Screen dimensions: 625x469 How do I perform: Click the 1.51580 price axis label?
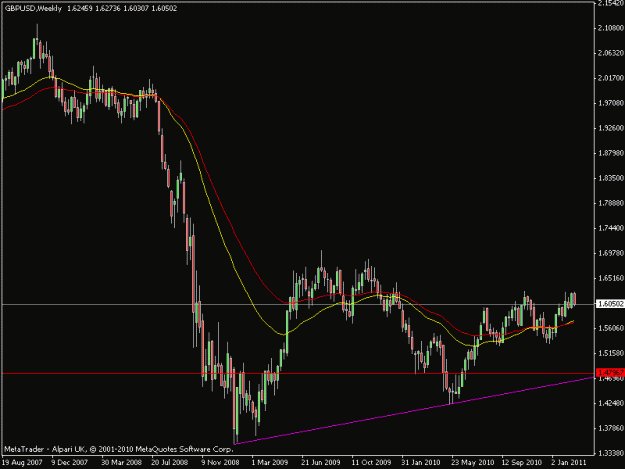pos(611,353)
